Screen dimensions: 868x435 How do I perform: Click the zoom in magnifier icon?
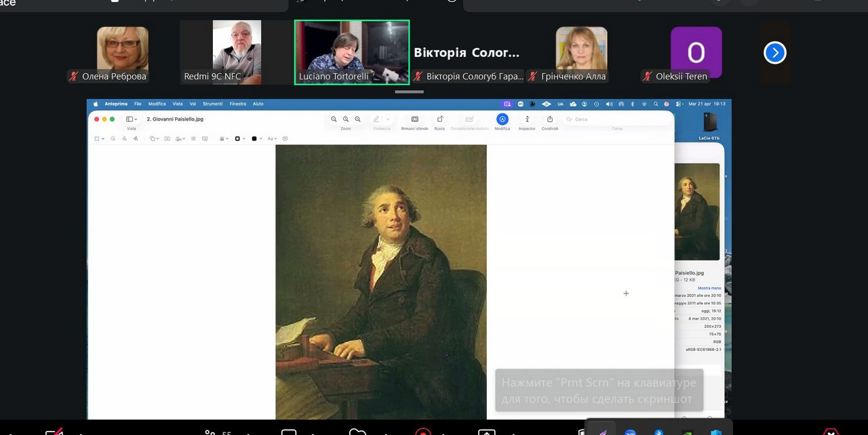(358, 119)
